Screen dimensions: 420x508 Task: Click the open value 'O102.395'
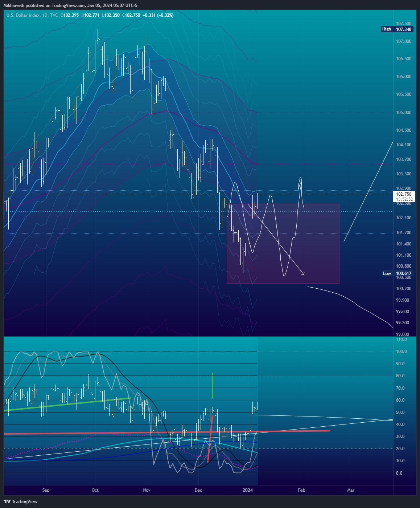click(x=70, y=15)
